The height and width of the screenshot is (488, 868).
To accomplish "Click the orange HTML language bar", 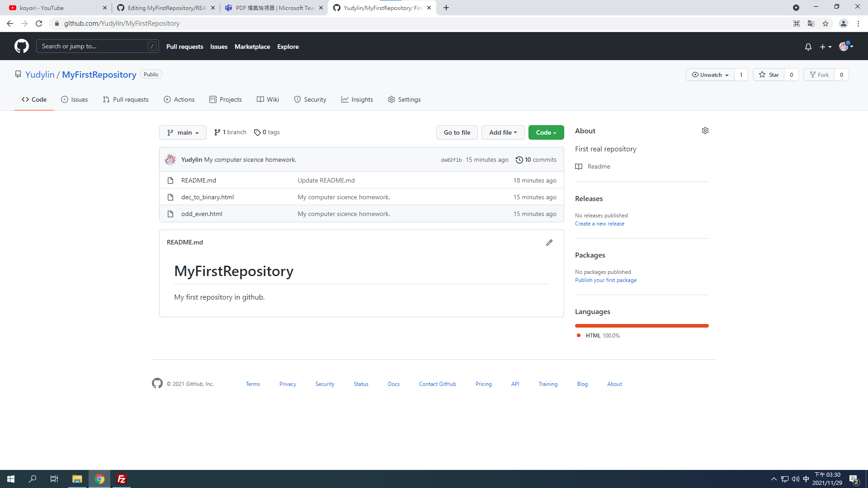I will pos(642,325).
